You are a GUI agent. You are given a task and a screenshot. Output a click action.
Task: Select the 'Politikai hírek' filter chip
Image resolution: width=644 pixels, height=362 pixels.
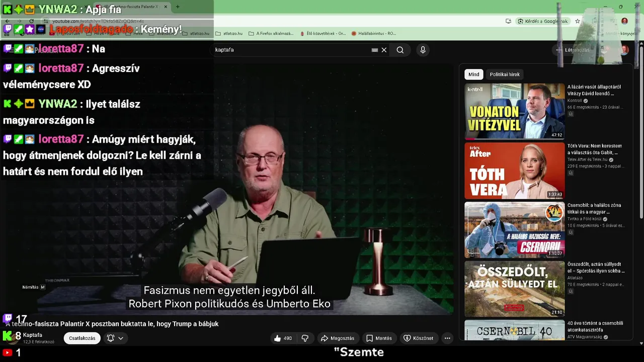505,74
